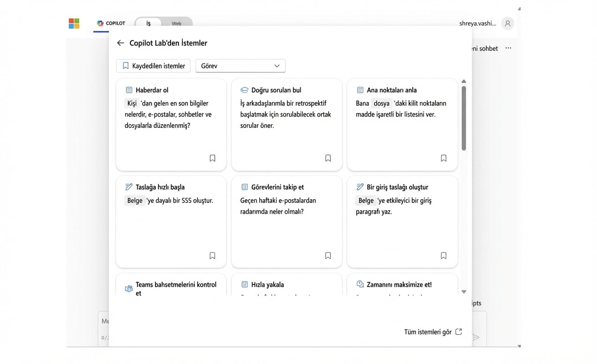Screen dimensions: 597x364
Task: Bookmark the Haberdar ol prompt card
Action: pyautogui.click(x=212, y=158)
